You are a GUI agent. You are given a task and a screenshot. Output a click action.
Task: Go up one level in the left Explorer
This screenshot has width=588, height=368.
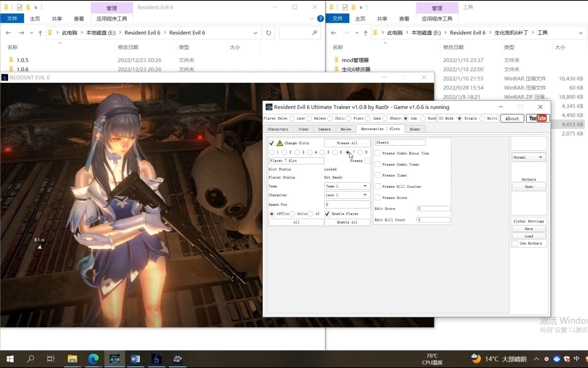point(40,33)
